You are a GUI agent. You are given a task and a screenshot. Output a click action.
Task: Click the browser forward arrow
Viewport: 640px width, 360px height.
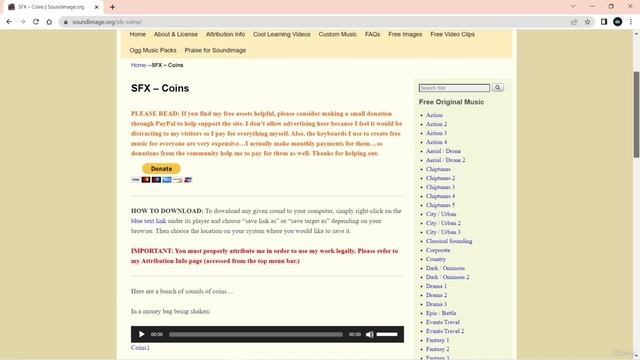(22, 22)
